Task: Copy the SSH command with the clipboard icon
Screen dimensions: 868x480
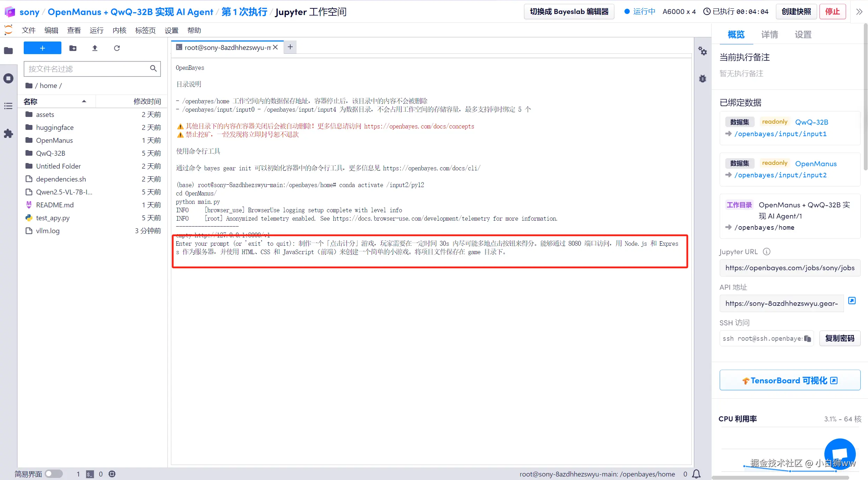Action: (807, 338)
